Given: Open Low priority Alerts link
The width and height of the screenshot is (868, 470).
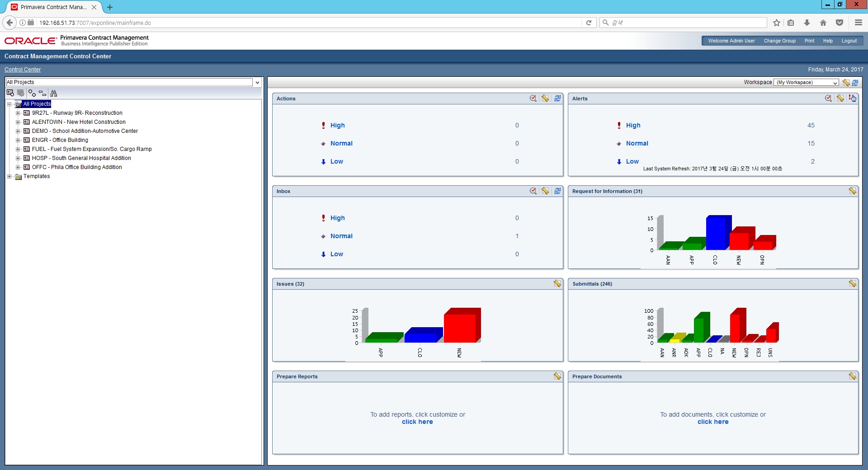Looking at the screenshot, I should [632, 161].
